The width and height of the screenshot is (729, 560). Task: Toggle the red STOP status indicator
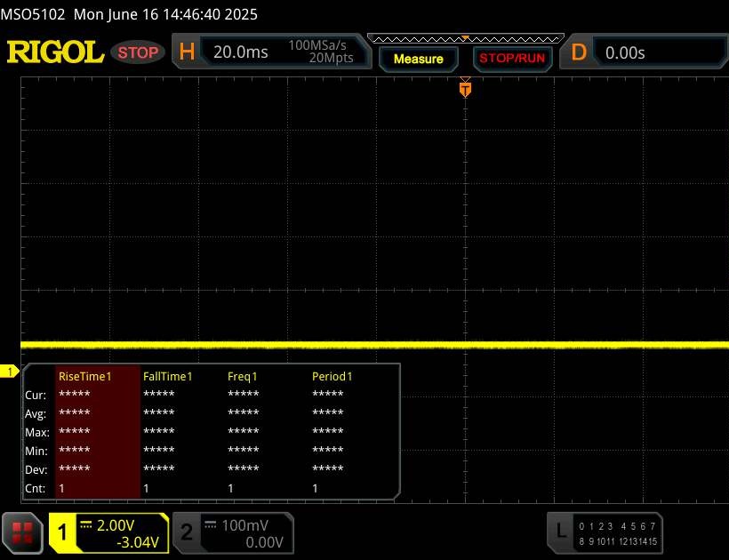139,52
